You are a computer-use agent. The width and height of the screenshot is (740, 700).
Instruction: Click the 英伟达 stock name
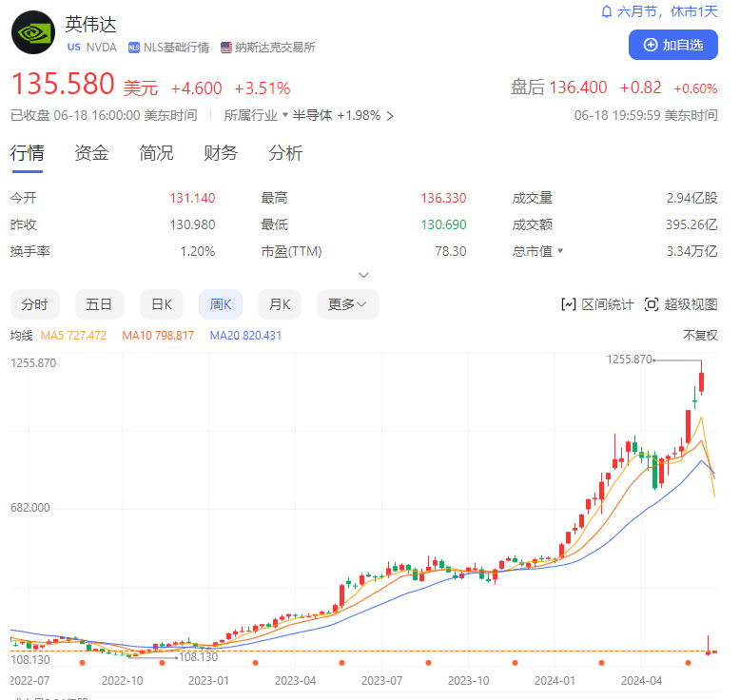pos(90,25)
